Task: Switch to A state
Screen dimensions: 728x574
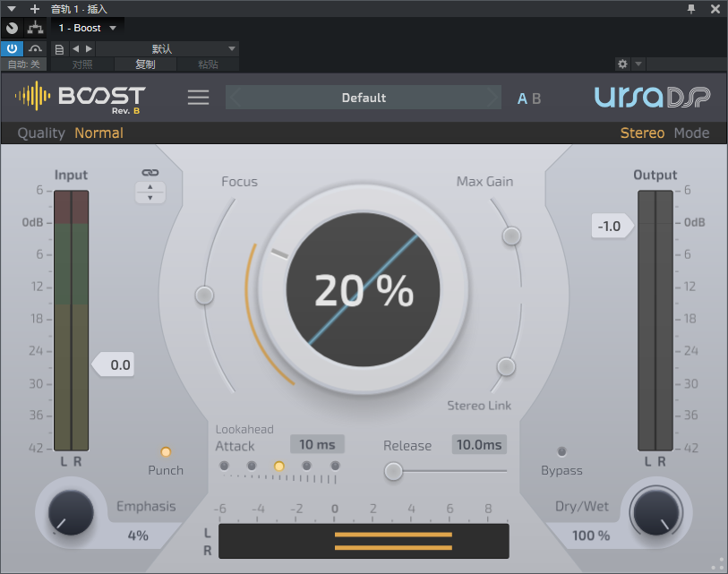Action: (522, 99)
